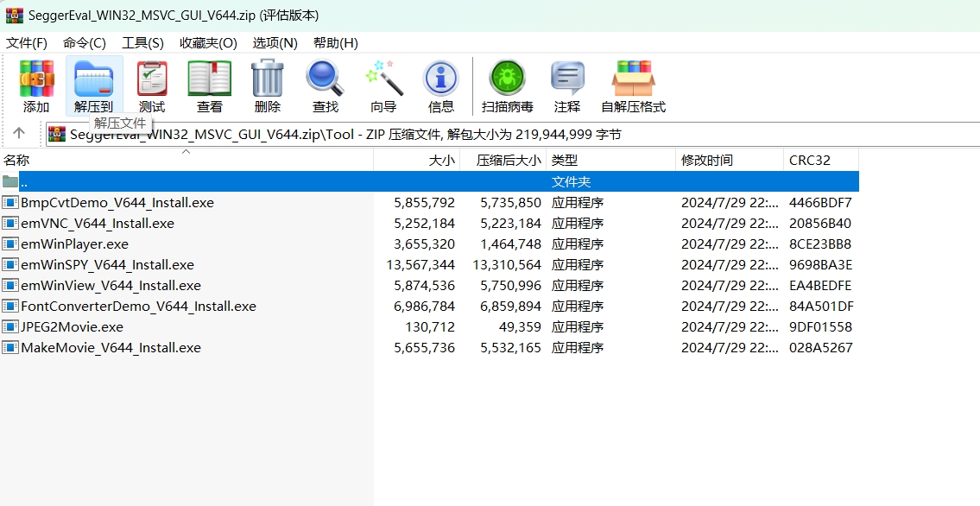Sort files by the 修改时间 column header
Image resolution: width=980 pixels, height=506 pixels.
tap(730, 160)
